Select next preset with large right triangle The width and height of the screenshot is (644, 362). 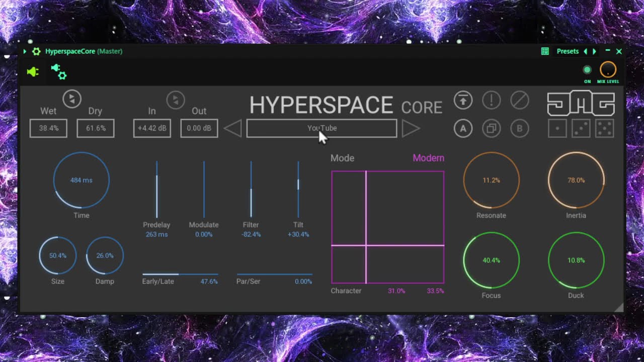coord(411,128)
